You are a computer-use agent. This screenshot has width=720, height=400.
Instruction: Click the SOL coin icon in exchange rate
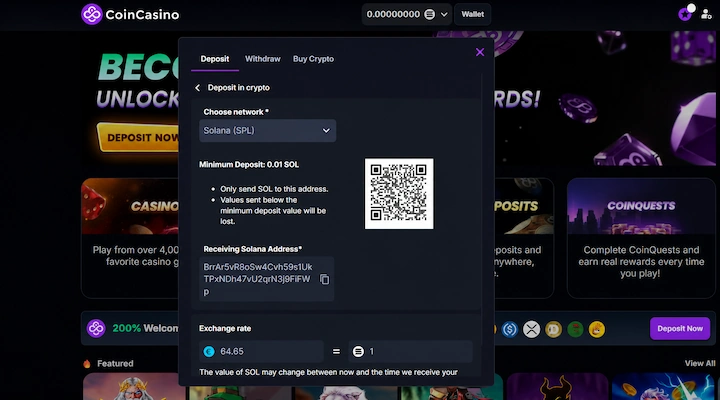tap(358, 351)
